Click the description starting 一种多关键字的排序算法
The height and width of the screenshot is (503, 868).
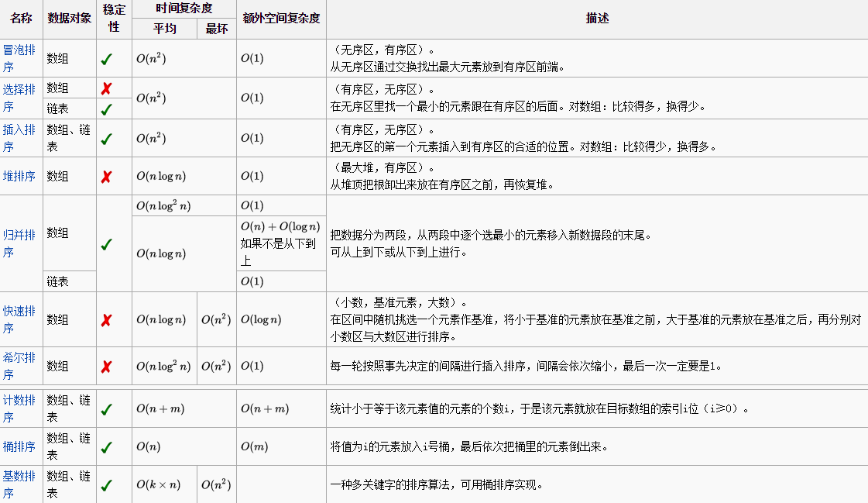coord(437,484)
